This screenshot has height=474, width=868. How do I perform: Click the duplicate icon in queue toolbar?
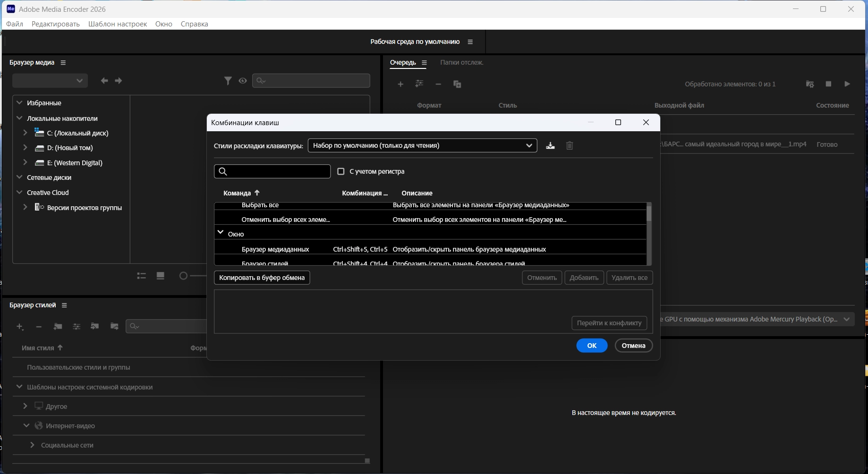click(x=457, y=84)
